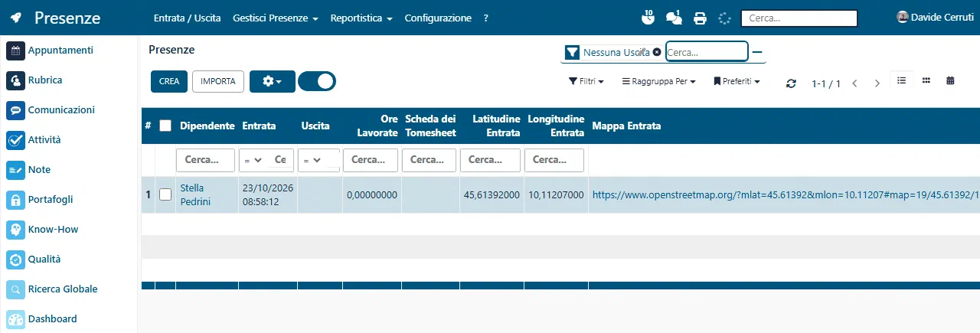The image size is (980, 333).
Task: Collapse the search panel with the minus icon
Action: [757, 52]
